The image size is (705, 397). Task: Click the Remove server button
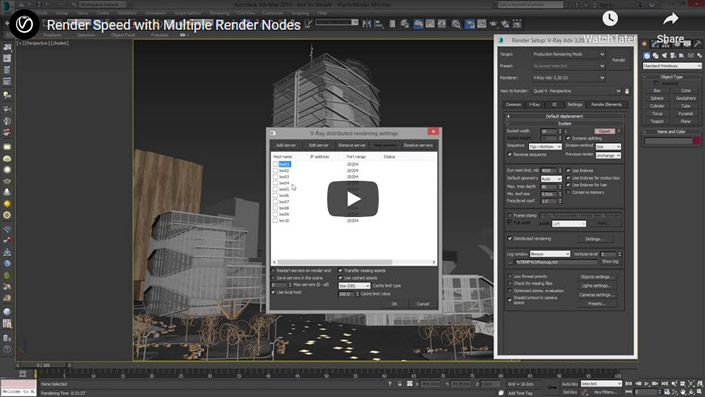[x=352, y=145]
